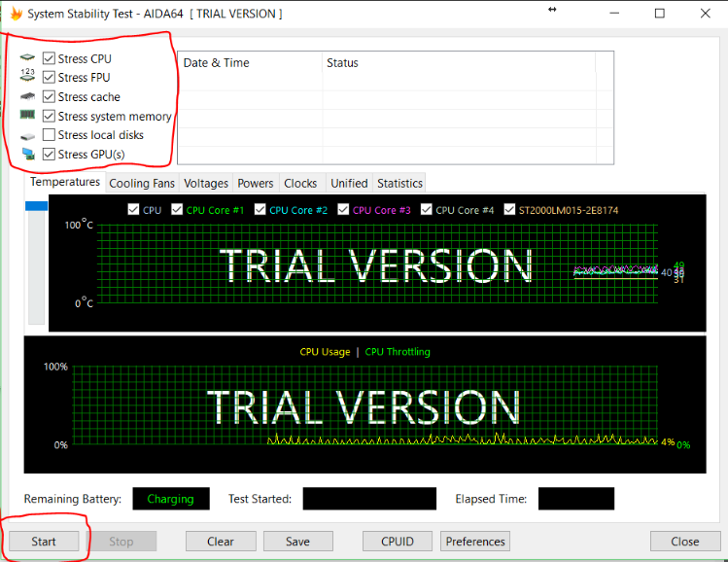Uncheck Stress FPU checkbox
This screenshot has width=728, height=562.
click(49, 77)
